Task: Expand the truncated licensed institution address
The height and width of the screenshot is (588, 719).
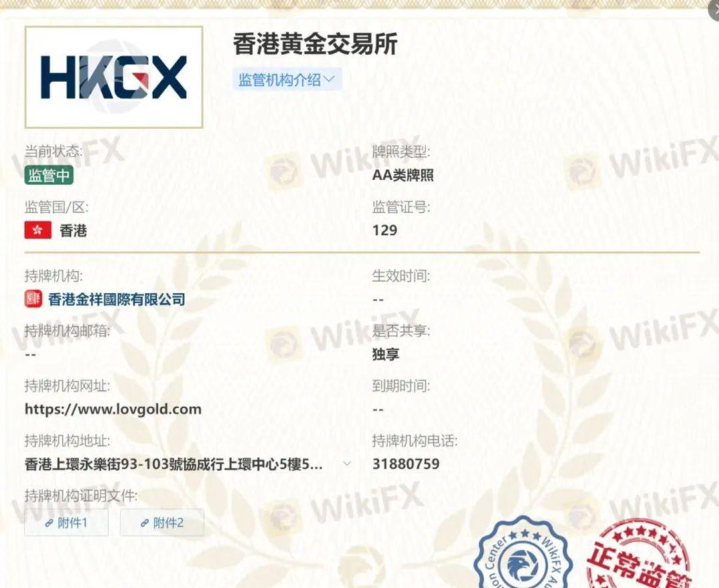Action: coord(347,463)
